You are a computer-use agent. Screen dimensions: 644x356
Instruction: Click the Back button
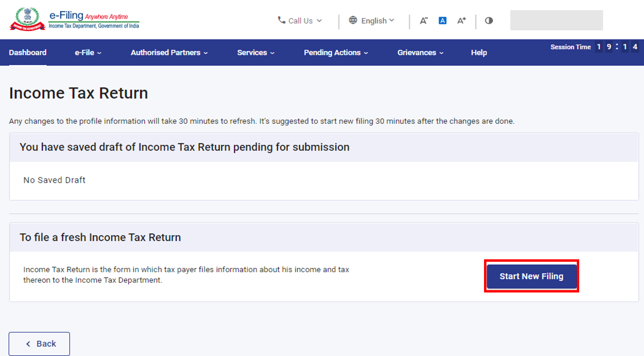click(x=39, y=344)
